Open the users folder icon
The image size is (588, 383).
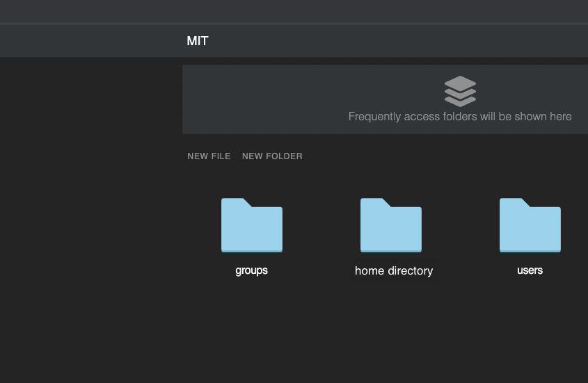(530, 225)
